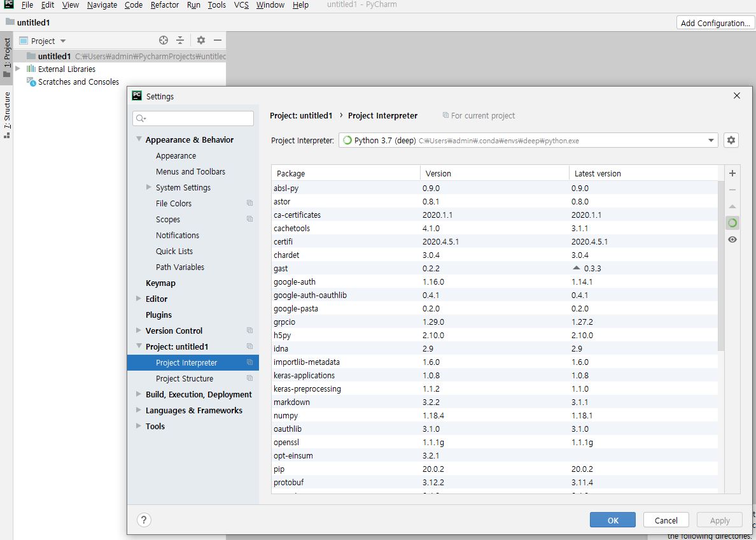The width and height of the screenshot is (756, 540).
Task: Open the VCS menu
Action: point(241,5)
